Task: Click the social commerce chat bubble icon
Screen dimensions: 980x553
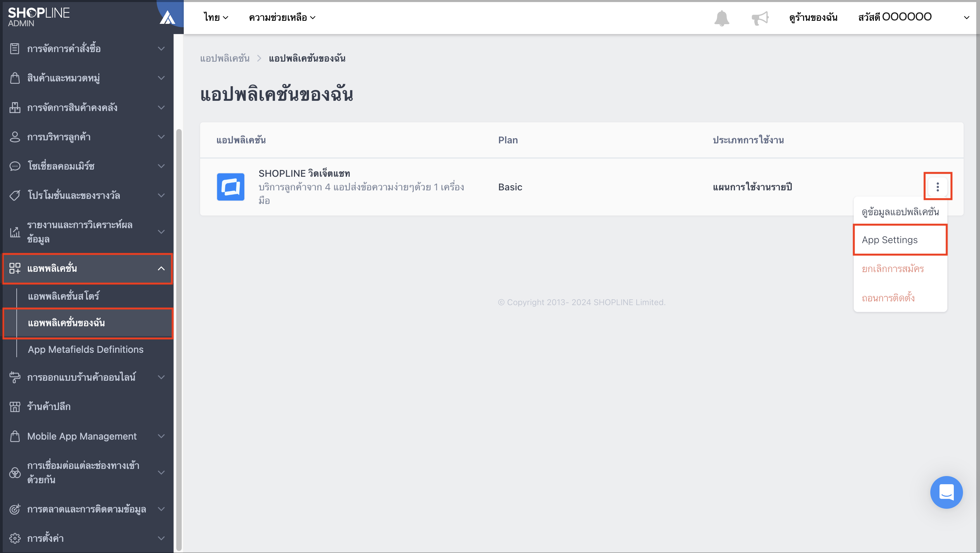Action: [14, 166]
